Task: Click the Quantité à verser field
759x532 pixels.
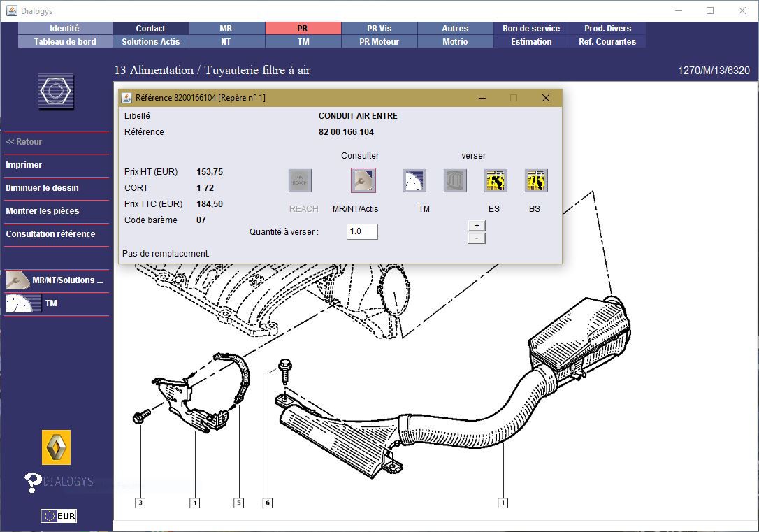Action: click(x=362, y=231)
